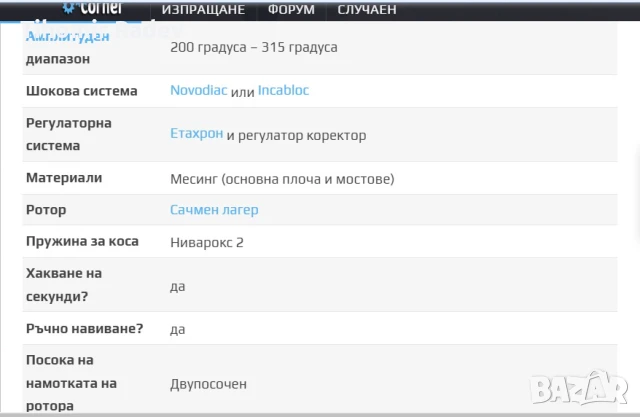
Task: Click the Материали row label
Action: click(x=64, y=178)
